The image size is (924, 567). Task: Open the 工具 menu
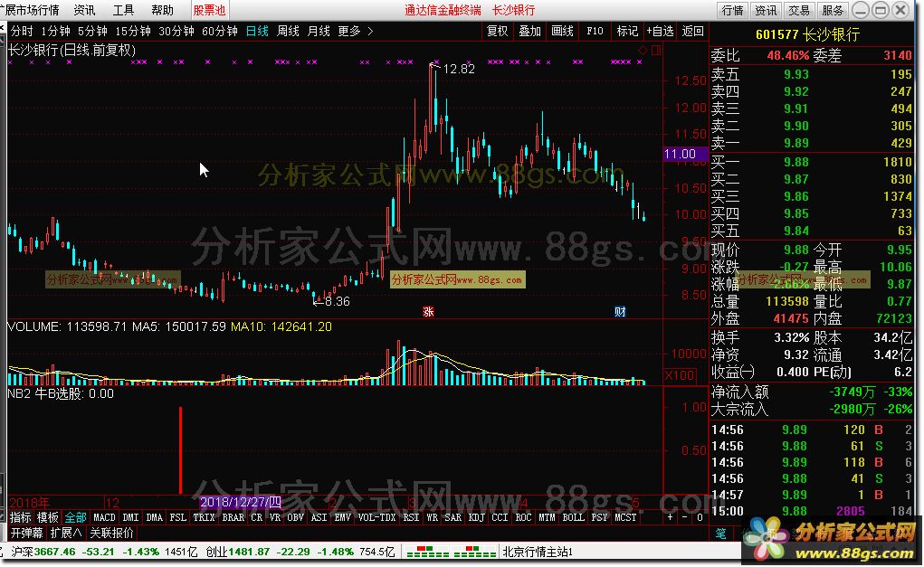123,10
